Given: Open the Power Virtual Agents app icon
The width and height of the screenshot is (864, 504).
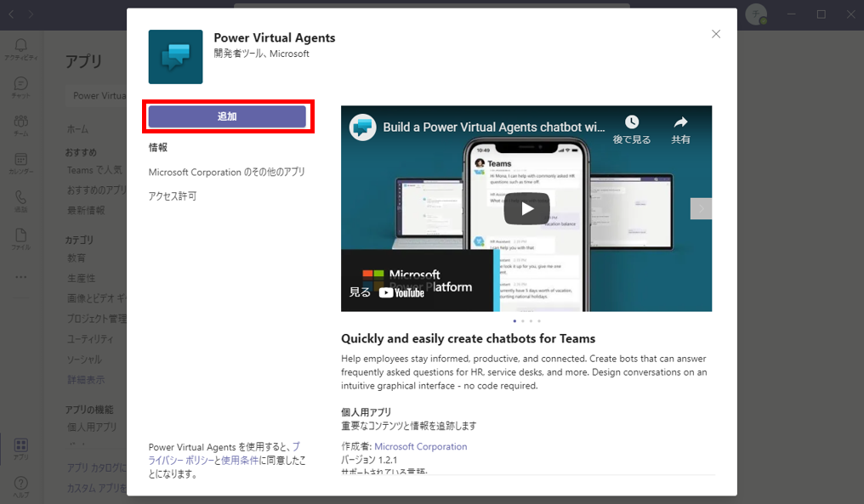Looking at the screenshot, I should point(176,57).
